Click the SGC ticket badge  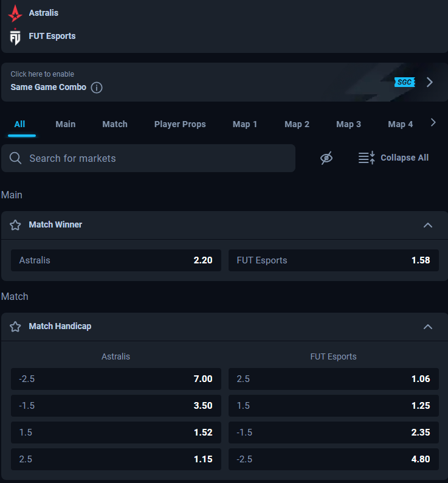pos(405,82)
